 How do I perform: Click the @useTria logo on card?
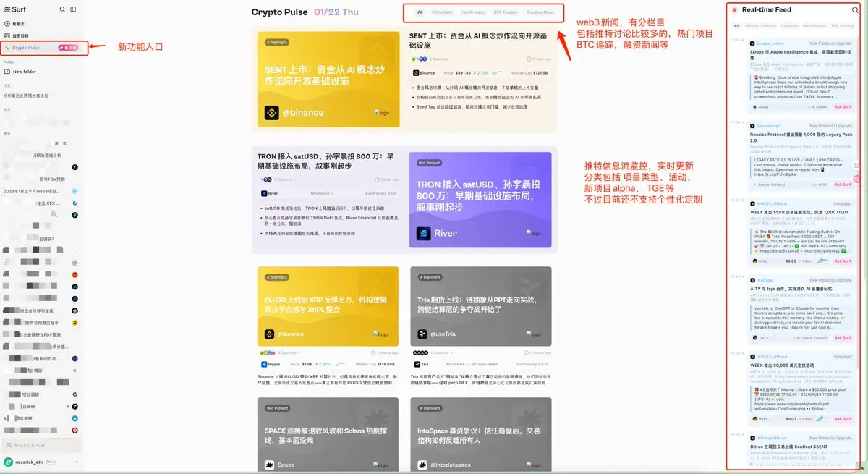tap(422, 334)
